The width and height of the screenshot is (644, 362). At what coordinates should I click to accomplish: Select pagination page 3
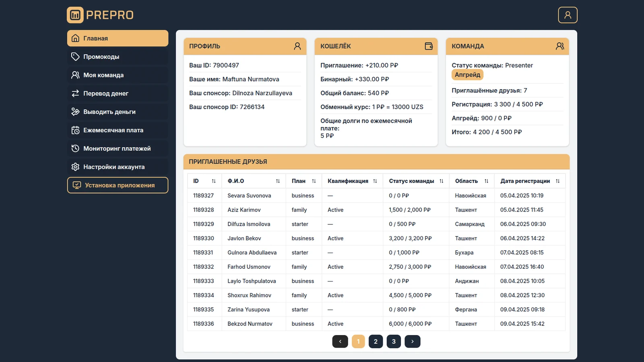point(394,341)
